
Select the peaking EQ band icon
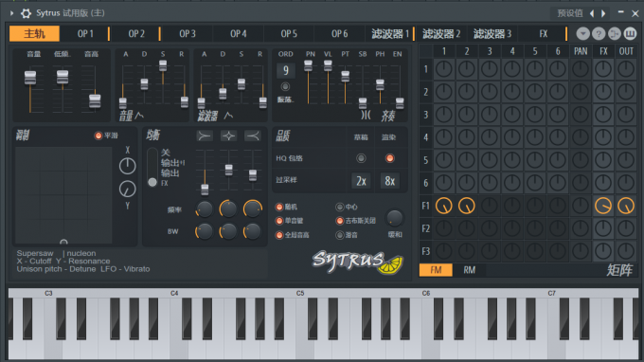pyautogui.click(x=228, y=136)
